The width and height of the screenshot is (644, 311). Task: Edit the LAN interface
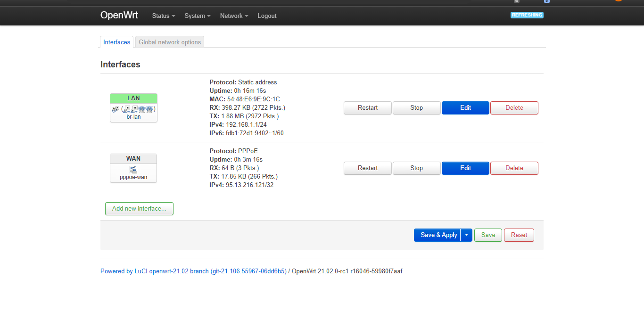[x=466, y=107]
